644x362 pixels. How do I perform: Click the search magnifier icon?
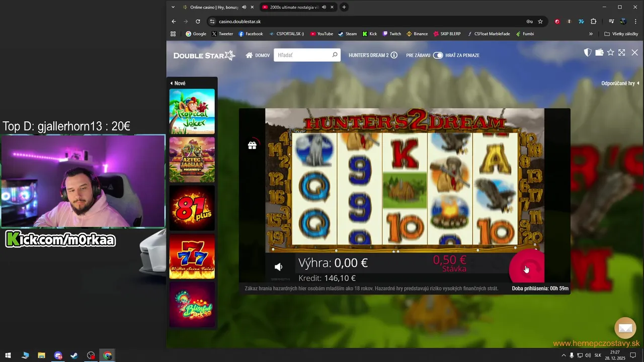coord(335,55)
